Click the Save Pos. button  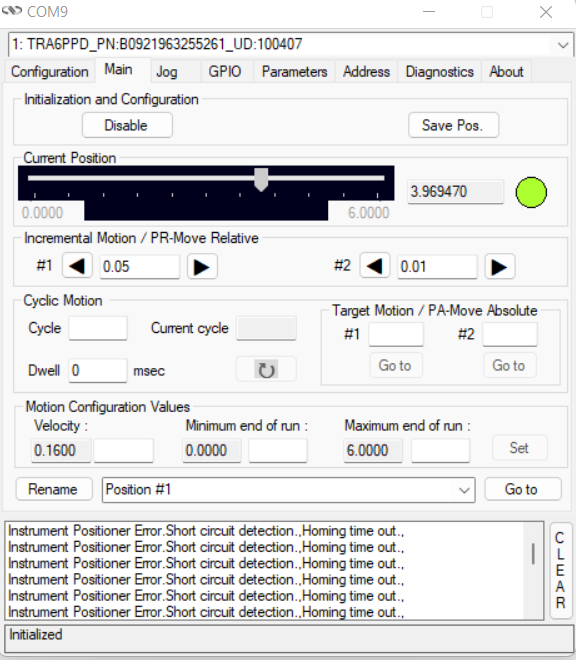point(453,125)
